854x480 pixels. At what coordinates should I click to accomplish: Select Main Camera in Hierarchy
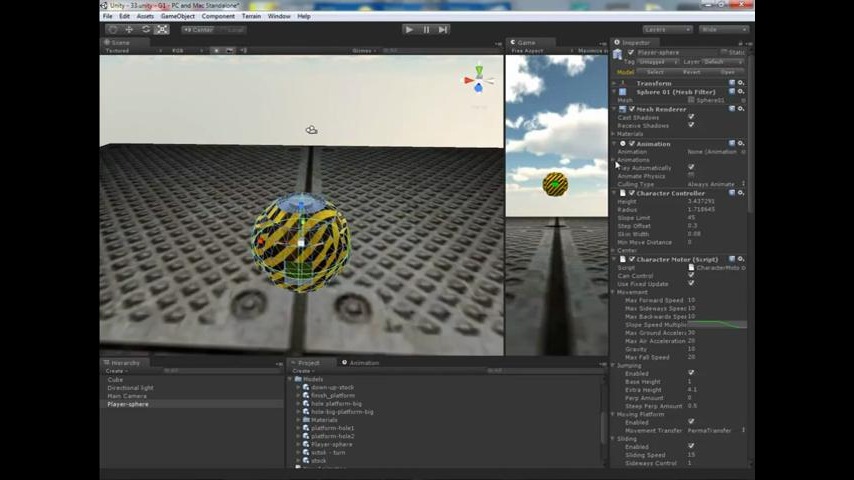coord(127,396)
